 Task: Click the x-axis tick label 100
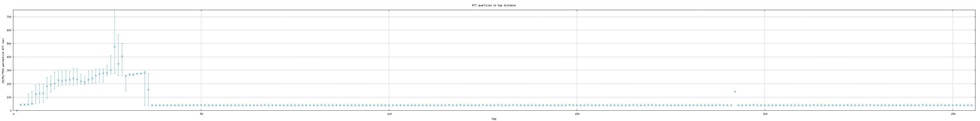click(x=389, y=114)
